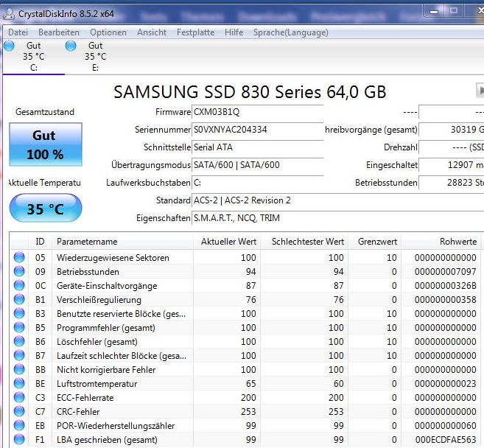Click status orb of Nicht korrigierbare Fehler row
The height and width of the screenshot is (448, 484).
point(19,370)
